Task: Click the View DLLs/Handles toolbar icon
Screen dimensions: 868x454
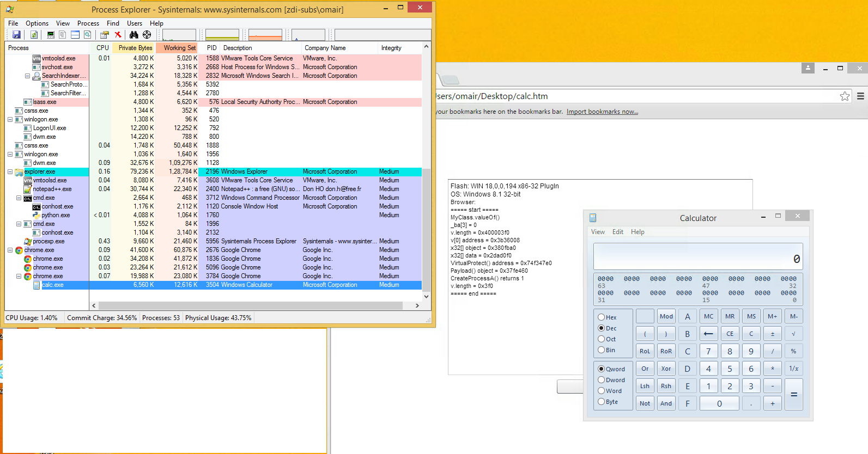Action: 87,35
